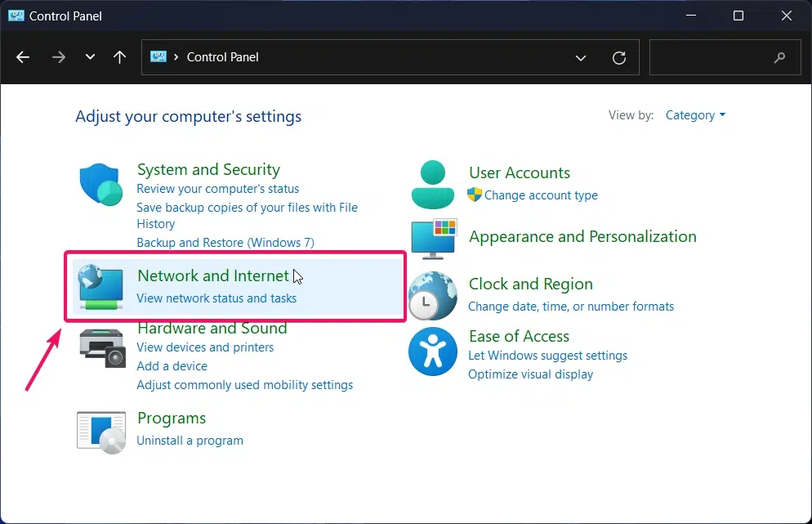Open Network and Internet category

213,275
